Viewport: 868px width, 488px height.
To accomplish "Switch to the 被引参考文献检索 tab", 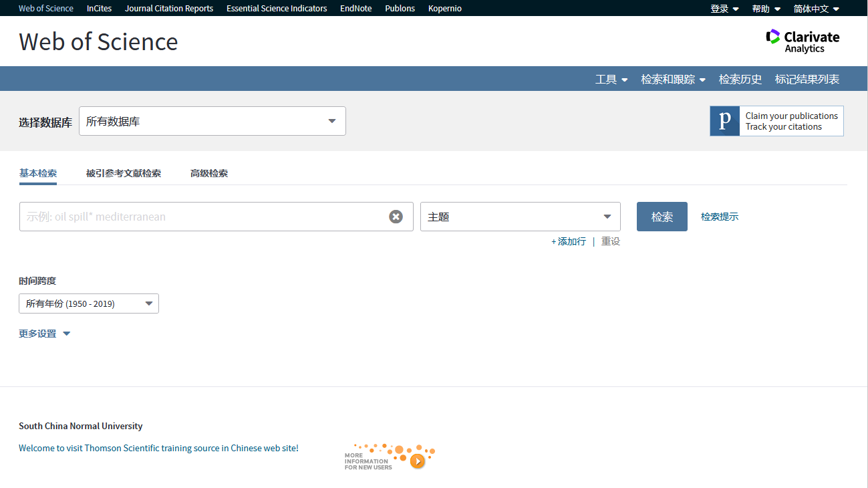I will (124, 173).
